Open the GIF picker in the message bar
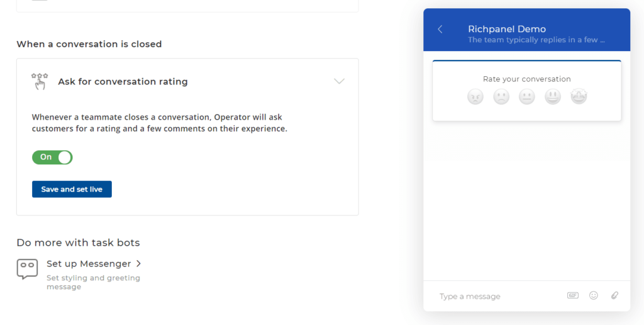 (x=572, y=295)
